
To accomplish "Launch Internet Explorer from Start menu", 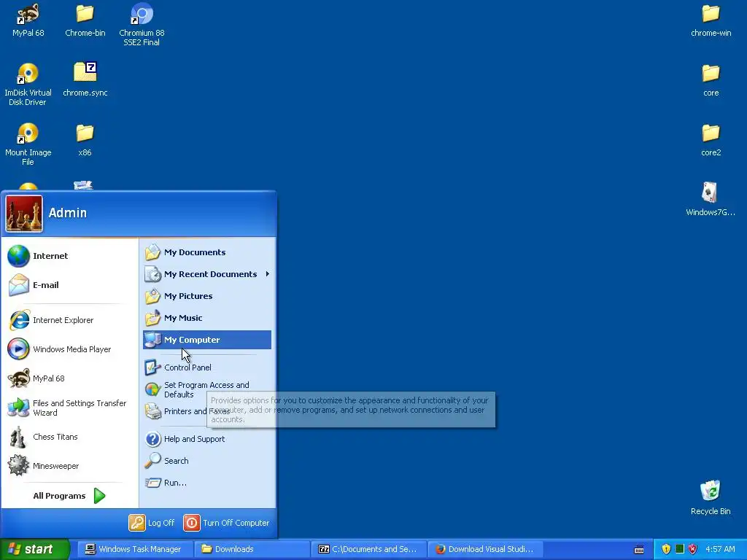I will point(69,320).
